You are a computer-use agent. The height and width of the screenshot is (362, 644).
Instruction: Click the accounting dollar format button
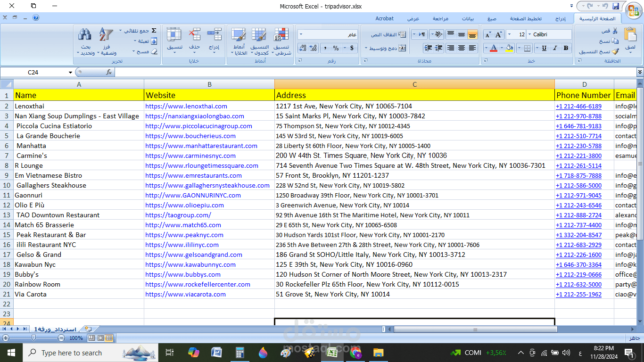(x=352, y=48)
